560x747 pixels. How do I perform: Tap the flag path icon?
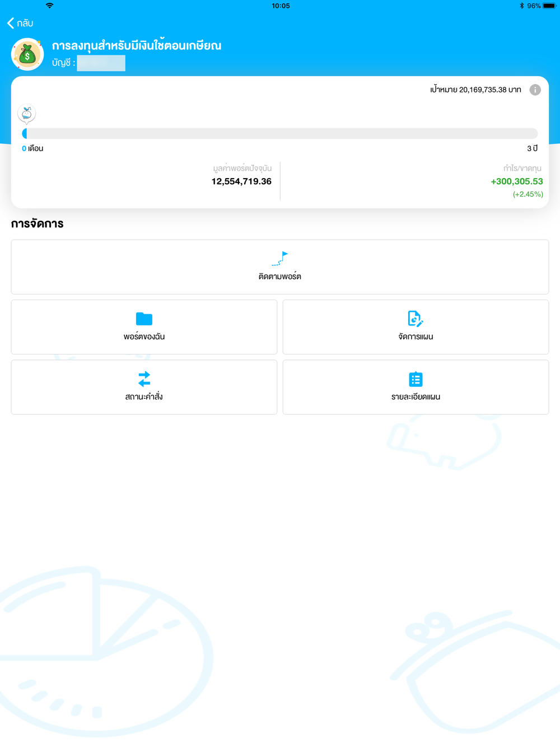click(280, 259)
